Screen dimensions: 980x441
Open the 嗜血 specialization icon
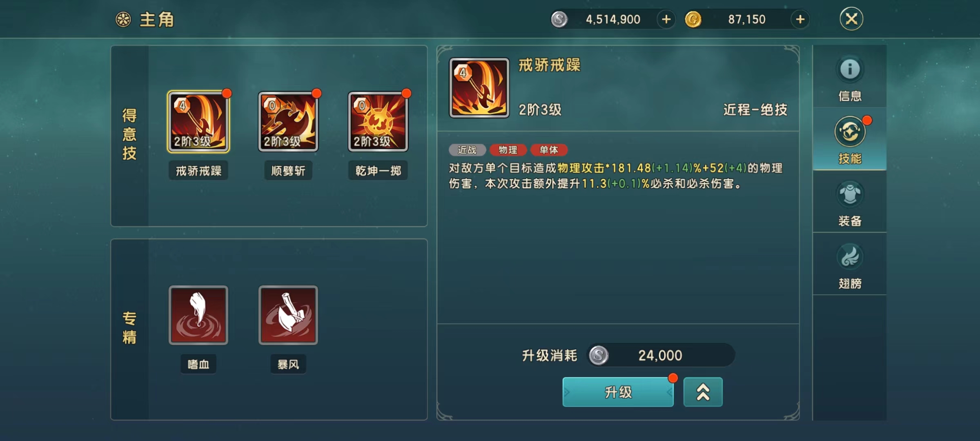coord(198,315)
